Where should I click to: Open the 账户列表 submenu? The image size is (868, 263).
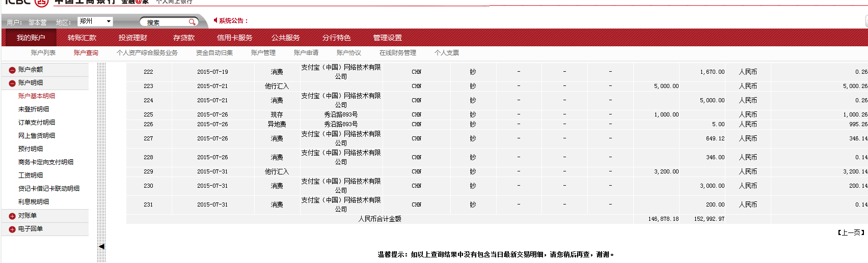43,53
